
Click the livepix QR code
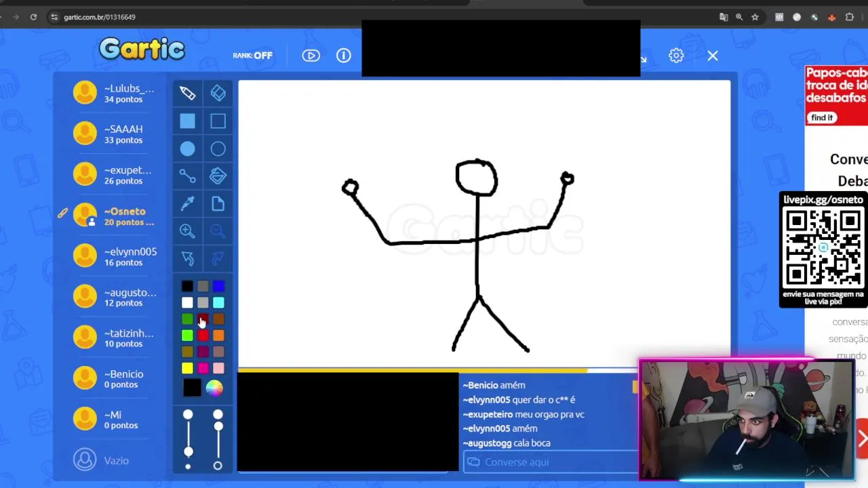click(x=823, y=247)
